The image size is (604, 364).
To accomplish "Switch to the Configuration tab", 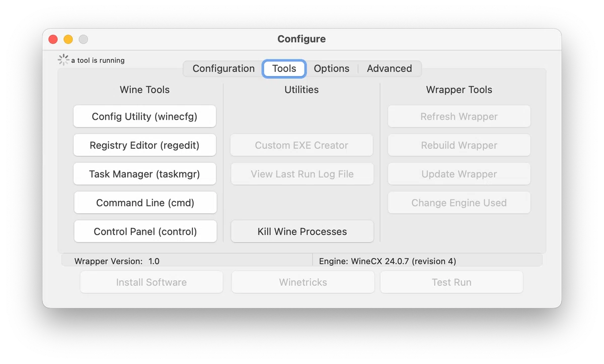I will (x=223, y=68).
